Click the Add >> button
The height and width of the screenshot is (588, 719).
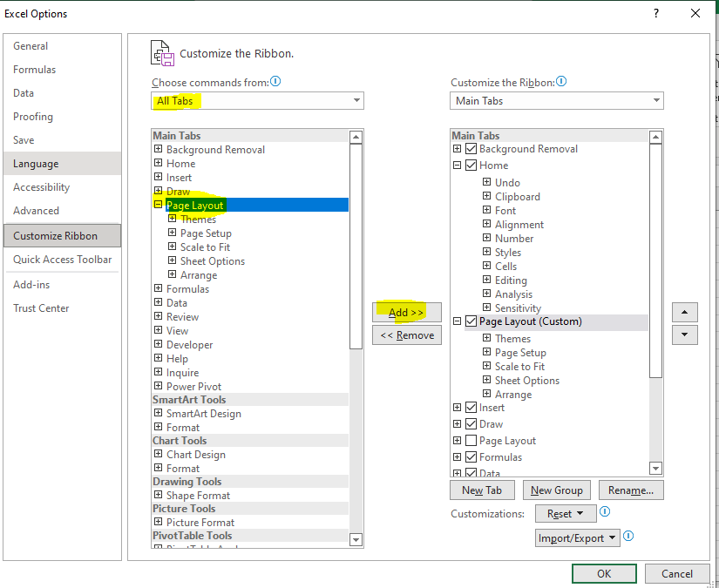pyautogui.click(x=407, y=312)
